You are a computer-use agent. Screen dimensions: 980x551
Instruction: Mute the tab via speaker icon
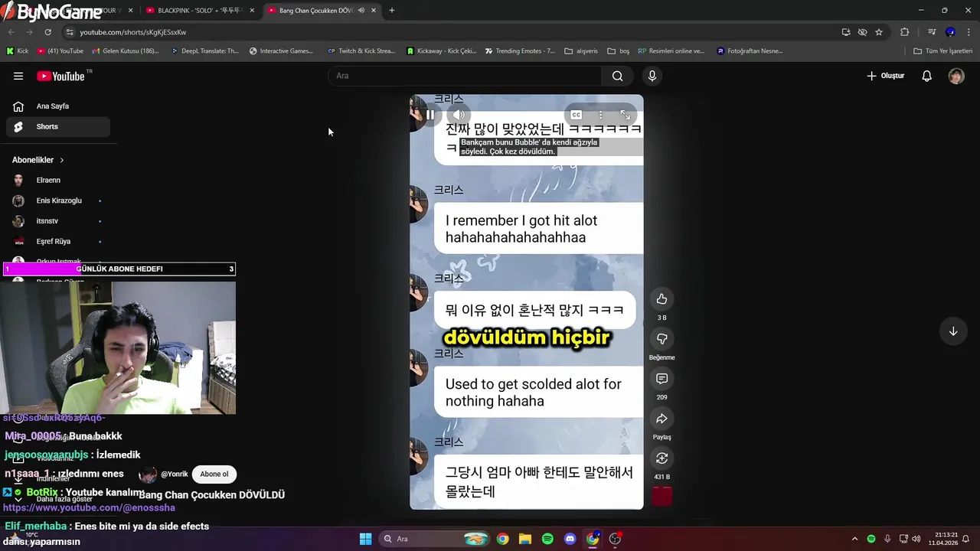(361, 11)
